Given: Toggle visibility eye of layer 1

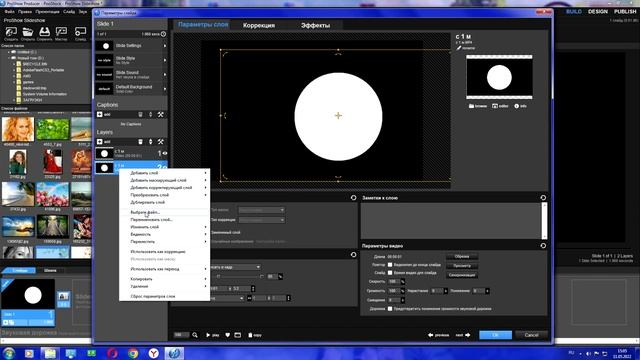Looking at the screenshot, I should click(165, 153).
